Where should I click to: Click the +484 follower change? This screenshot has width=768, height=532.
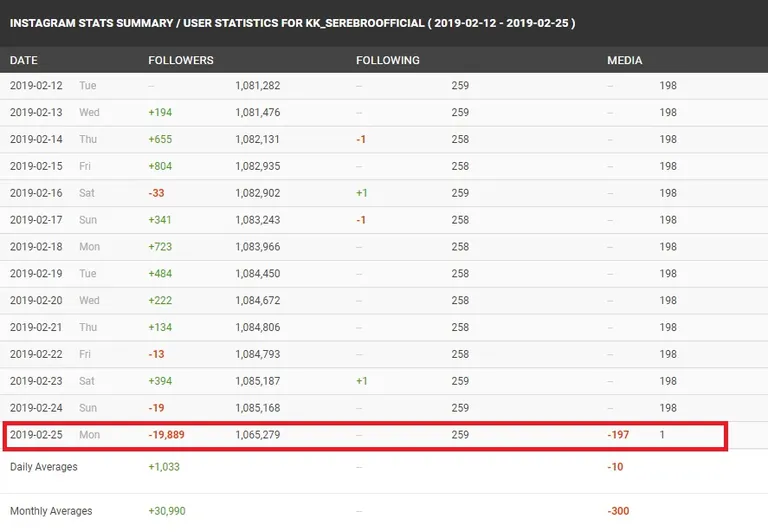point(160,274)
